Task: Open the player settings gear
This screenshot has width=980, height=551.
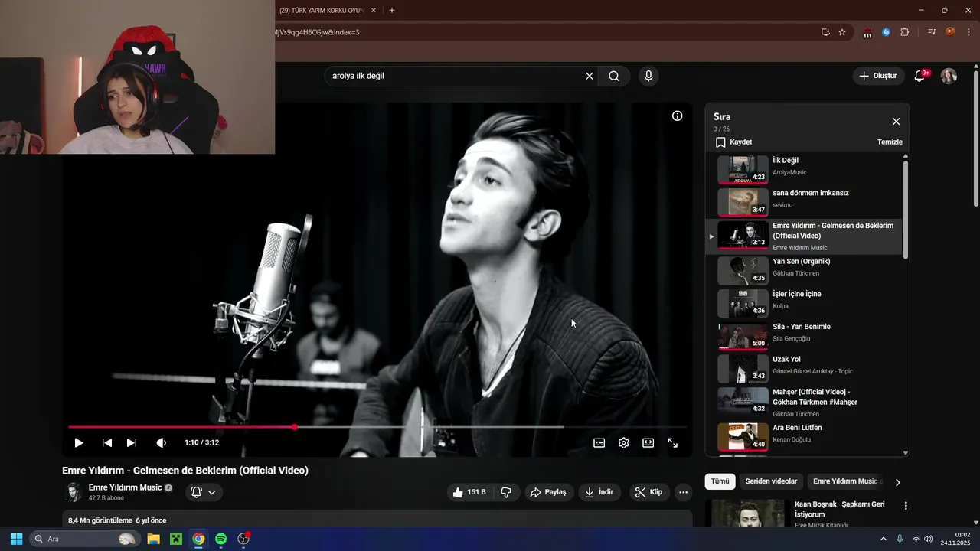Action: (x=624, y=442)
